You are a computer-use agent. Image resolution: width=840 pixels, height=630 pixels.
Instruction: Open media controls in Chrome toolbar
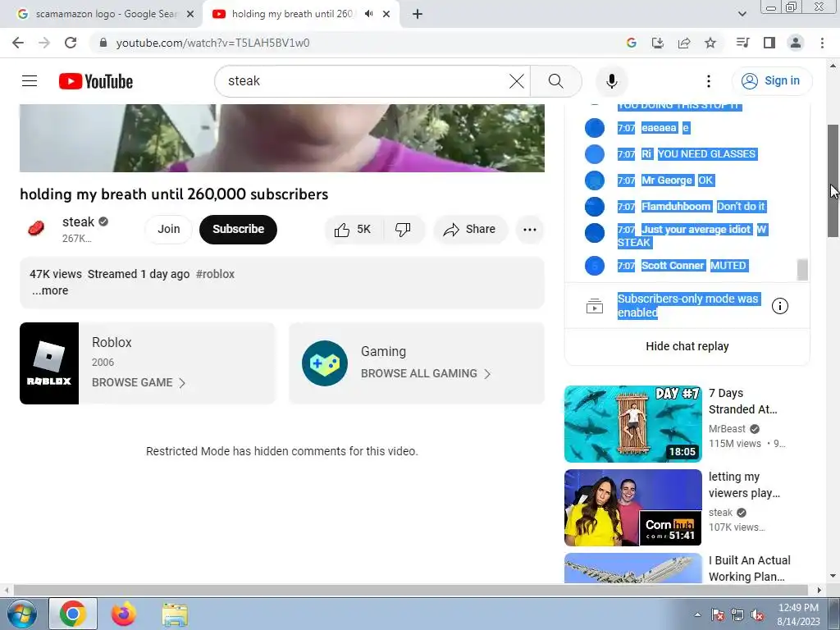pos(742,43)
